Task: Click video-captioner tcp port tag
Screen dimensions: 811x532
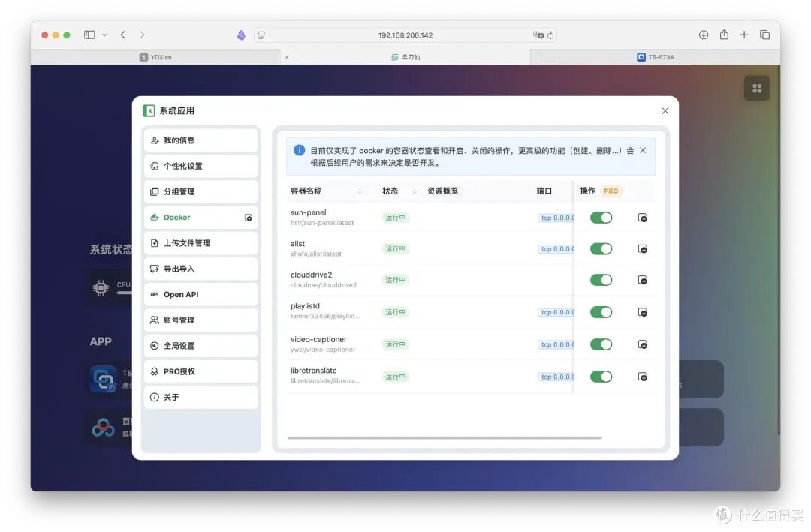Action: tap(556, 344)
